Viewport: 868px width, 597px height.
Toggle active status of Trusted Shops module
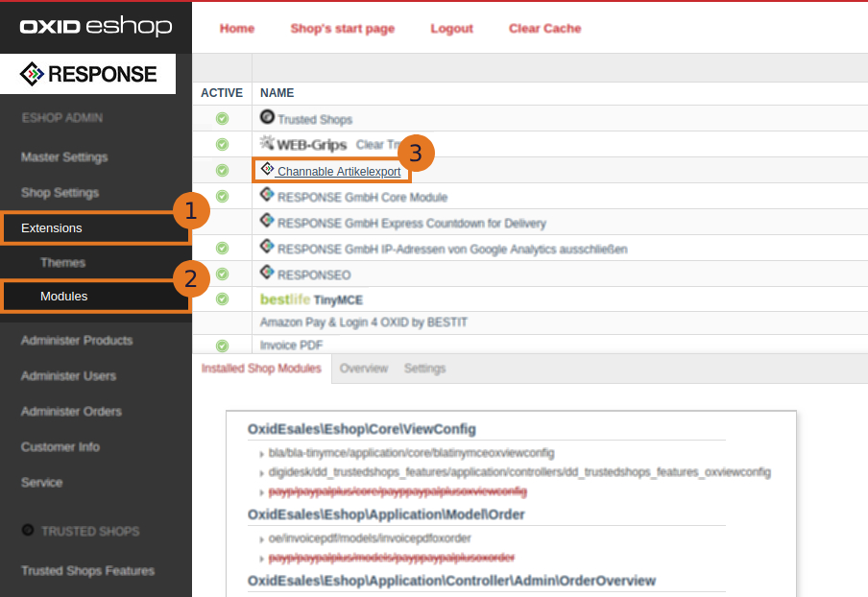(x=222, y=119)
